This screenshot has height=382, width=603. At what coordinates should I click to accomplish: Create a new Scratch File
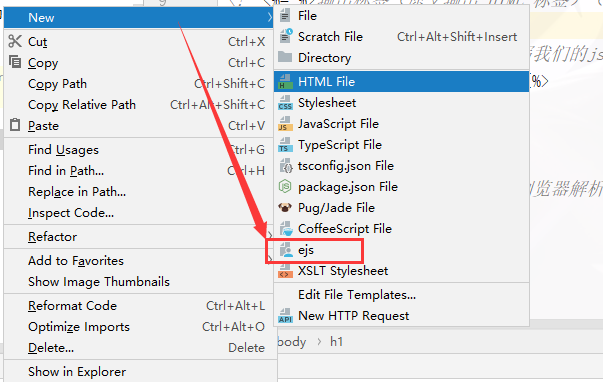pyautogui.click(x=401, y=37)
